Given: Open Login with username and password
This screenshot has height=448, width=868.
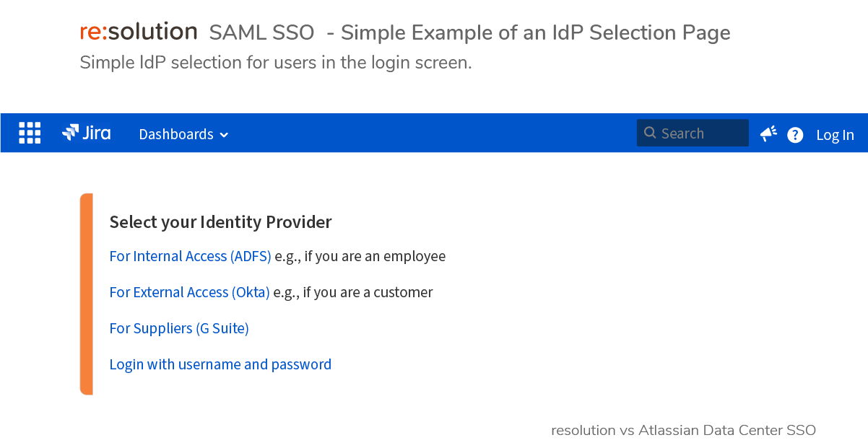Looking at the screenshot, I should click(220, 364).
